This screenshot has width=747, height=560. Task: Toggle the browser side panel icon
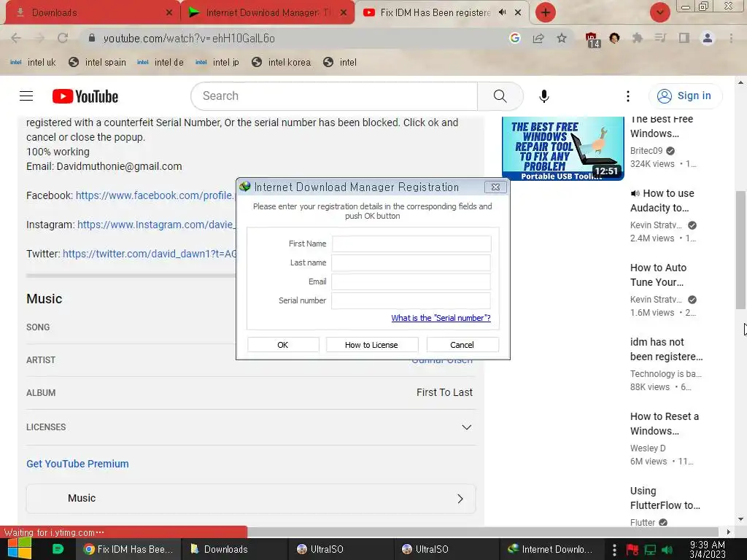coord(684,38)
